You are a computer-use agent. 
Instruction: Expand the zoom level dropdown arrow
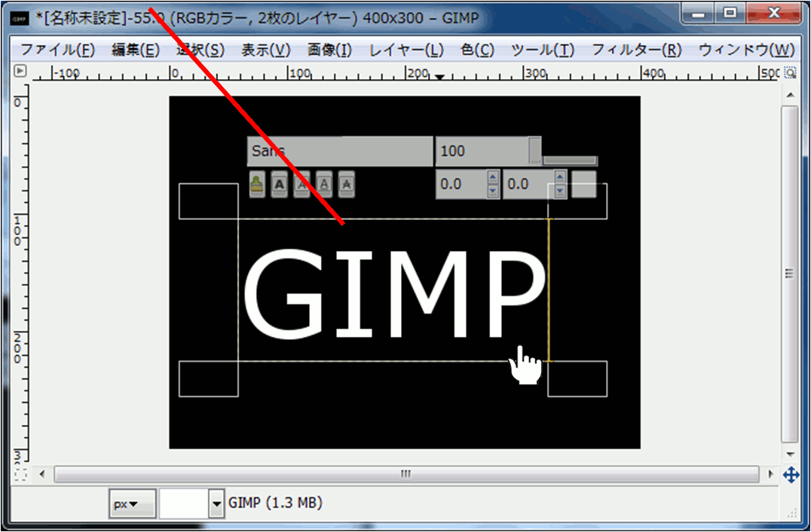click(217, 504)
